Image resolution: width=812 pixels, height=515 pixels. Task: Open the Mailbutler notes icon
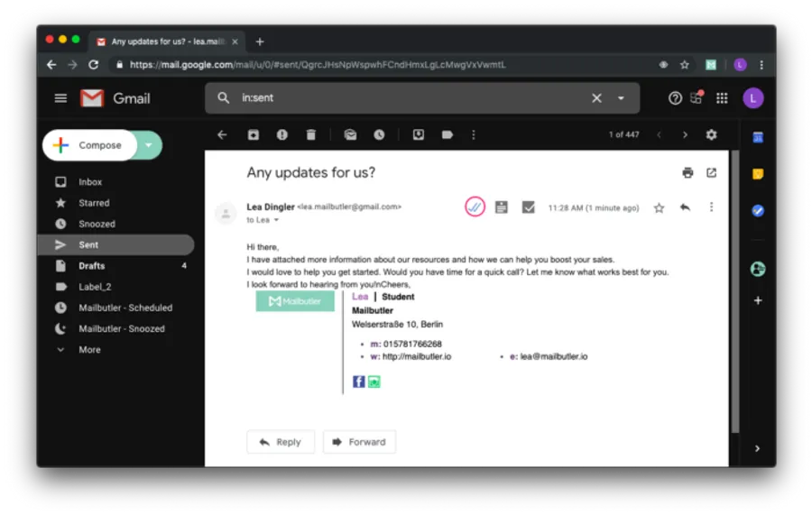pos(502,207)
